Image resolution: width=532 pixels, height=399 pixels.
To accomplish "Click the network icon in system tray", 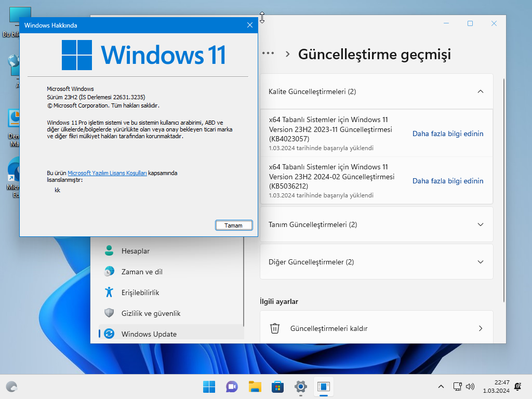I will pyautogui.click(x=457, y=387).
